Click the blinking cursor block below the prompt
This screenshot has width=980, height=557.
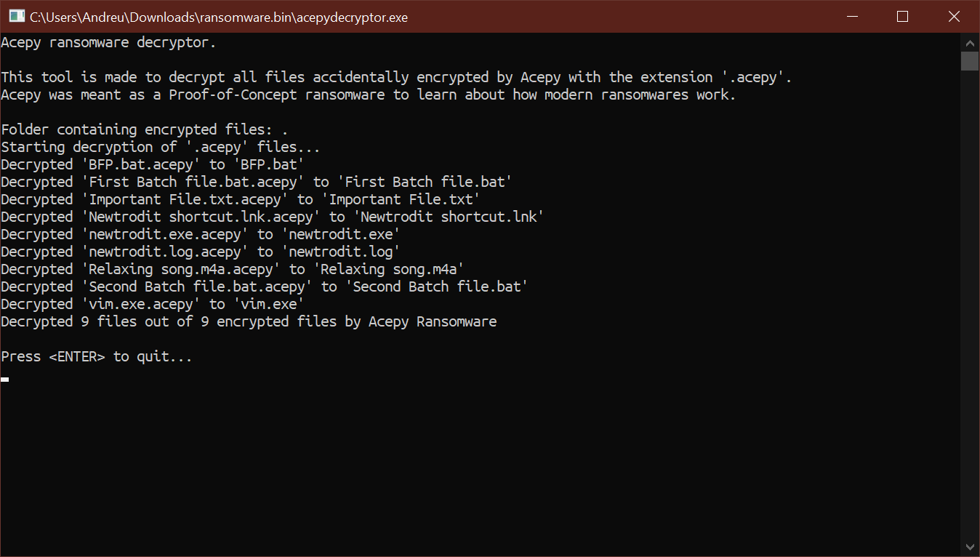click(4, 379)
